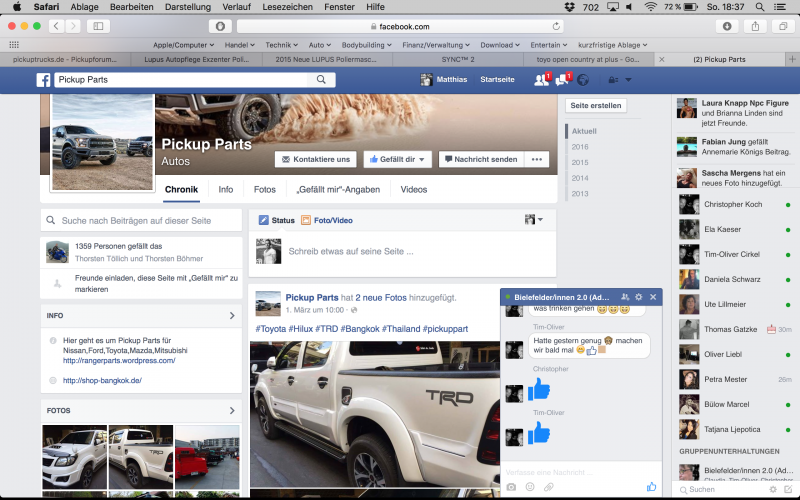Open the emoji picker in chat

pos(530,487)
